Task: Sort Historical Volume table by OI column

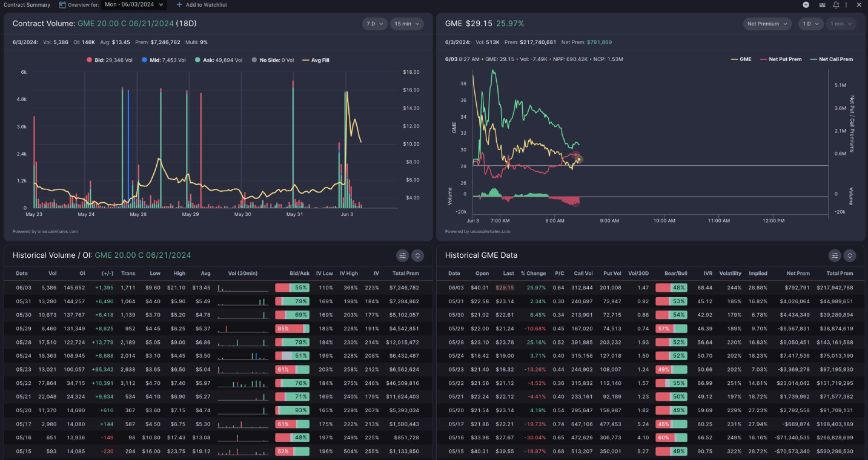Action: tap(82, 274)
